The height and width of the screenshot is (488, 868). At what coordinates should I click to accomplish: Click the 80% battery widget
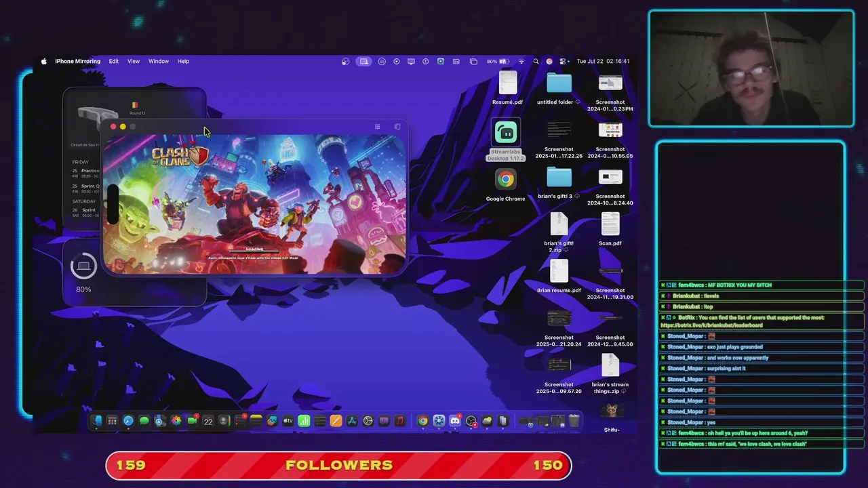coord(83,274)
